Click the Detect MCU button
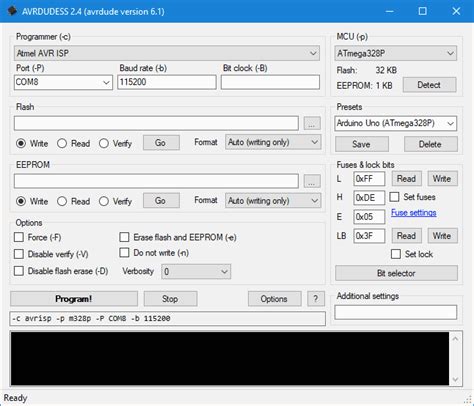 pos(429,85)
